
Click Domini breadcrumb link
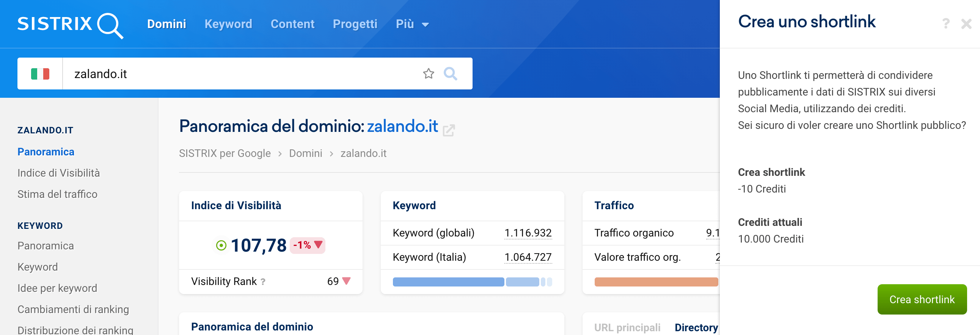[305, 153]
